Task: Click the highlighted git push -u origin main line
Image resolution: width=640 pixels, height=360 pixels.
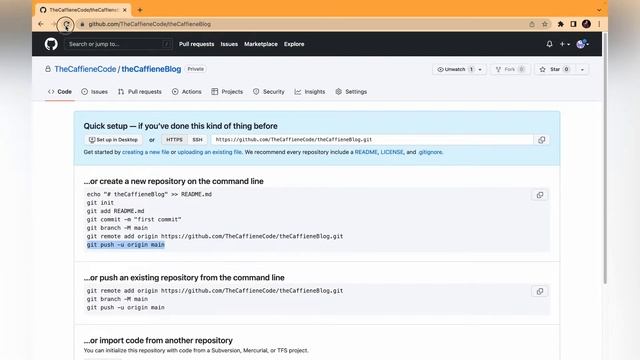Action: (x=126, y=244)
